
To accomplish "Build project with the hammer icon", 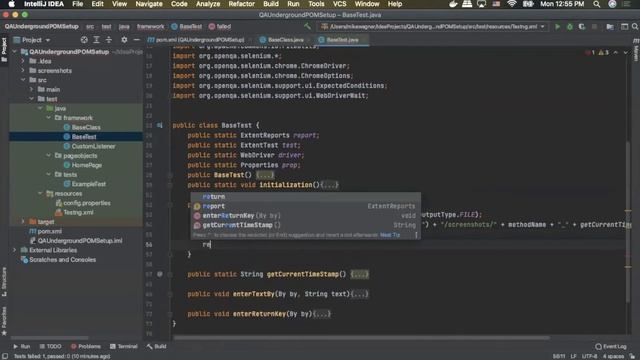I will (x=307, y=27).
